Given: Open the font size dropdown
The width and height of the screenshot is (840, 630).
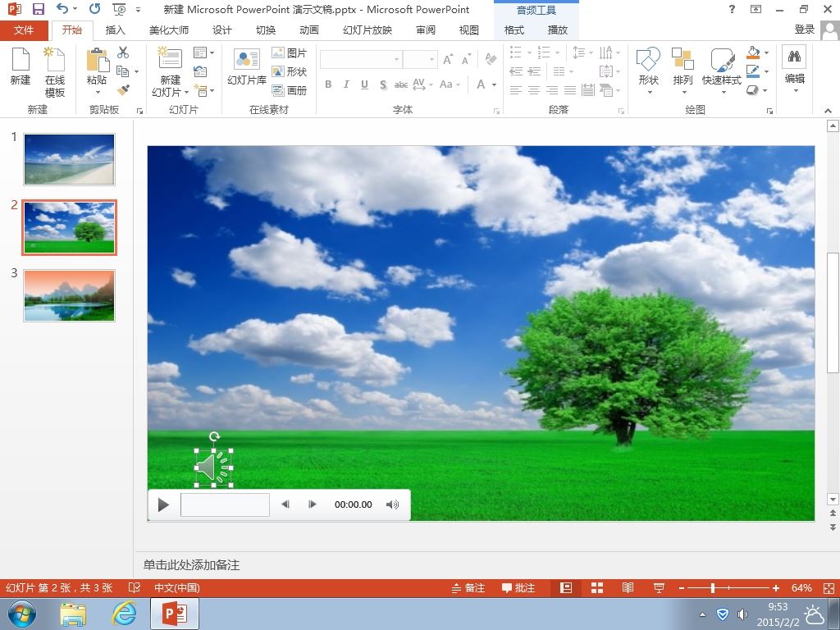Looking at the screenshot, I should point(431,59).
